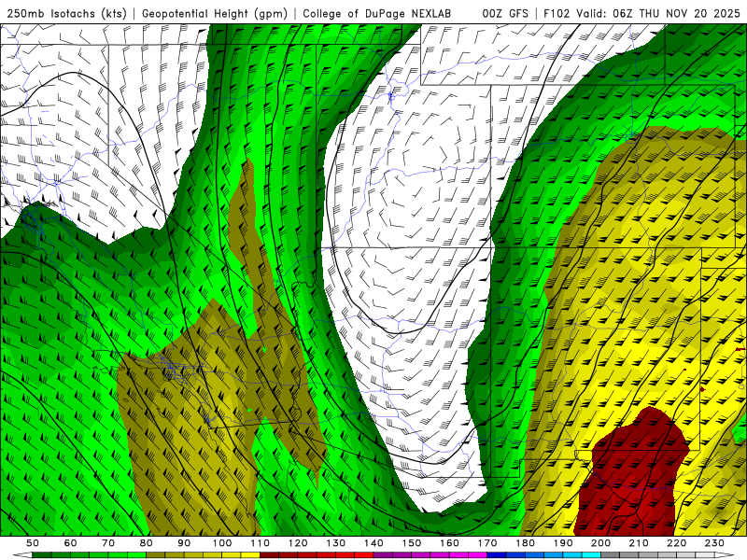Click the cyan color bar segment below 200

point(591,555)
